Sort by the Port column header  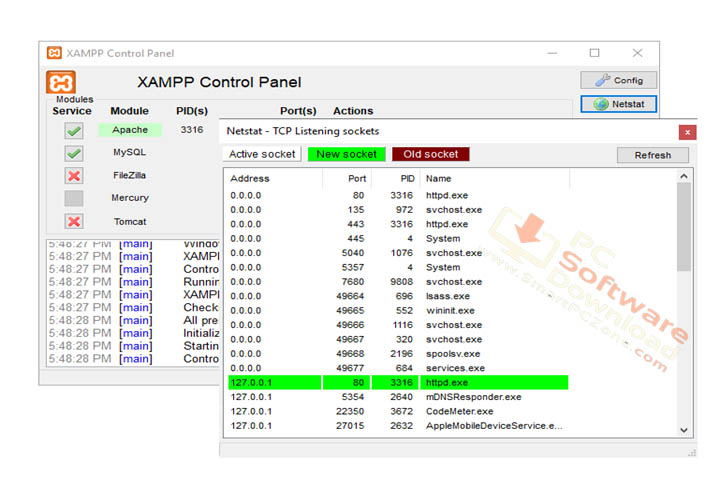coord(347,179)
